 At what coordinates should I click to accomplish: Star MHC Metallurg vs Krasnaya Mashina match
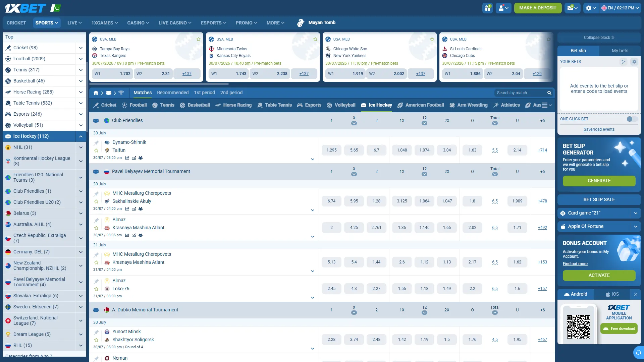click(x=96, y=262)
